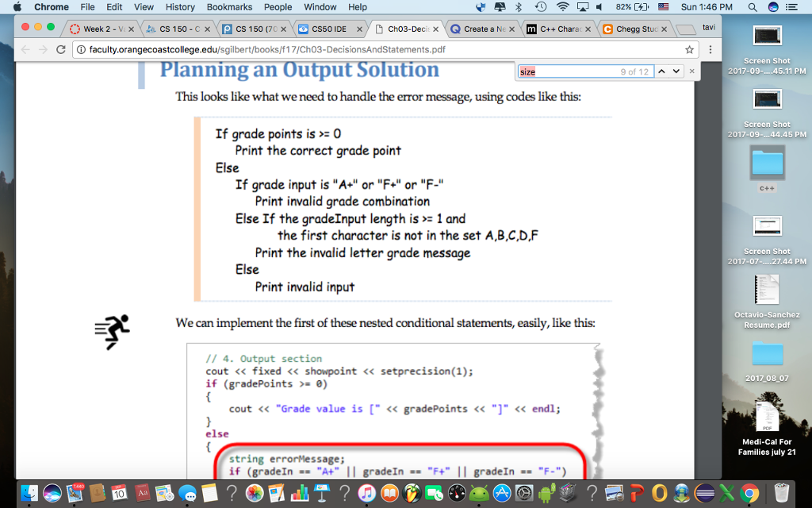Click the next-match down chevron in find bar
The height and width of the screenshot is (508, 812).
(676, 71)
